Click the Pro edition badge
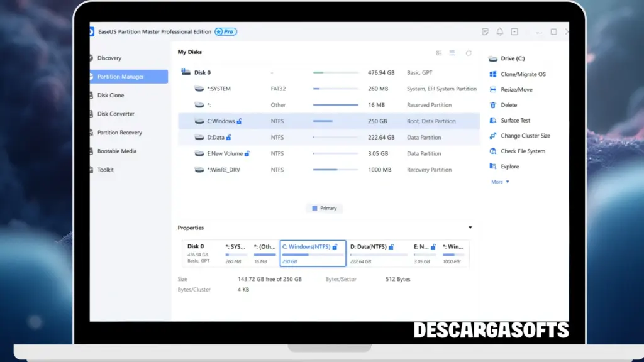Image resolution: width=644 pixels, height=362 pixels. pyautogui.click(x=226, y=31)
